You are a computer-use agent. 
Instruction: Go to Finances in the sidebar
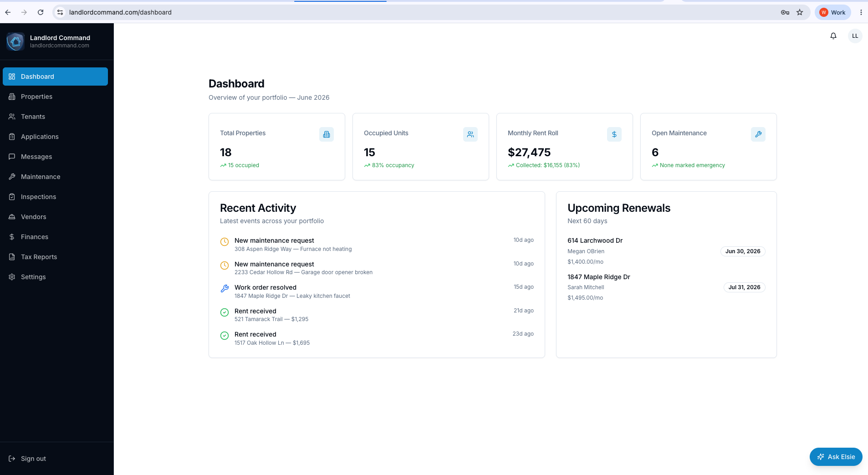click(55, 237)
